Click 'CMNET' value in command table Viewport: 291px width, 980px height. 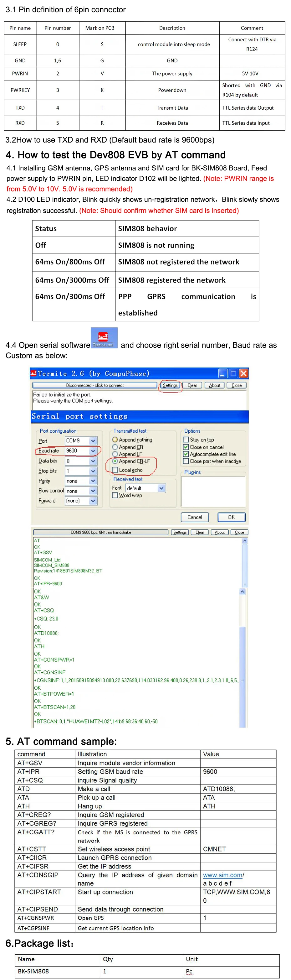214,849
